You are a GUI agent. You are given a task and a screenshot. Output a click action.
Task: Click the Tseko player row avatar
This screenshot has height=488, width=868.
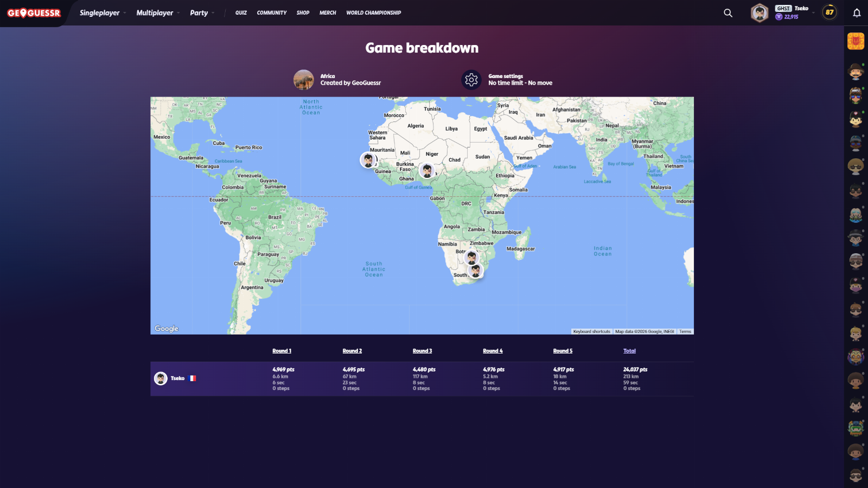[x=161, y=378]
